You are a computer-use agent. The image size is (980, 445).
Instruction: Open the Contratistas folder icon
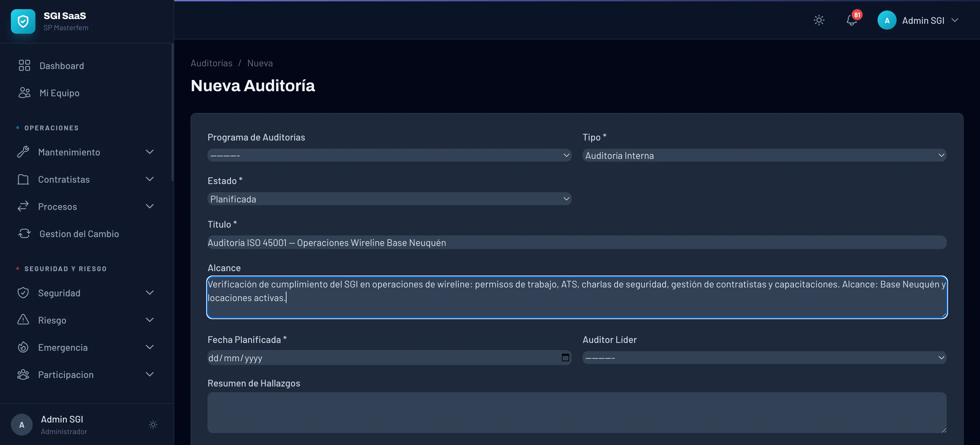pos(23,179)
